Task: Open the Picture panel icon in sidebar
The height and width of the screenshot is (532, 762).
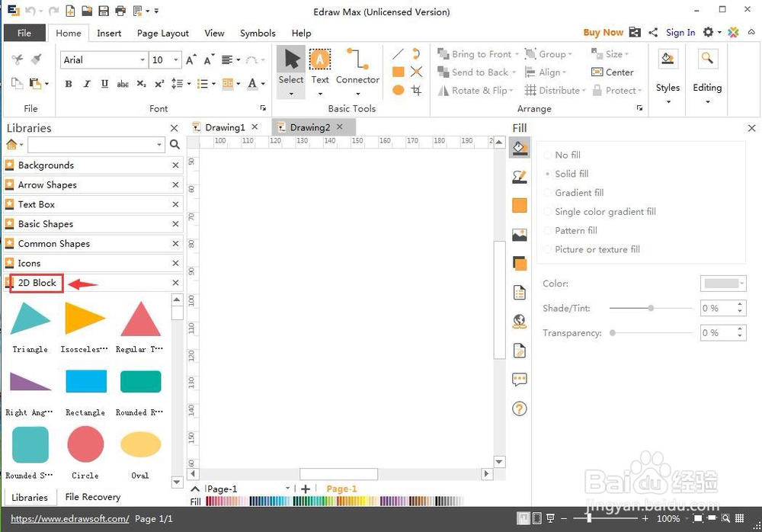Action: point(520,235)
